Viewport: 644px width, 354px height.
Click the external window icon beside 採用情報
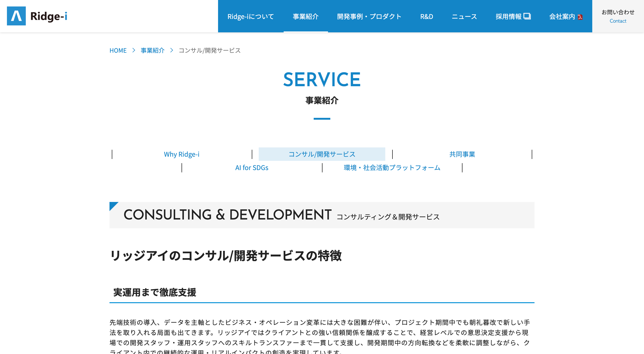(x=527, y=16)
